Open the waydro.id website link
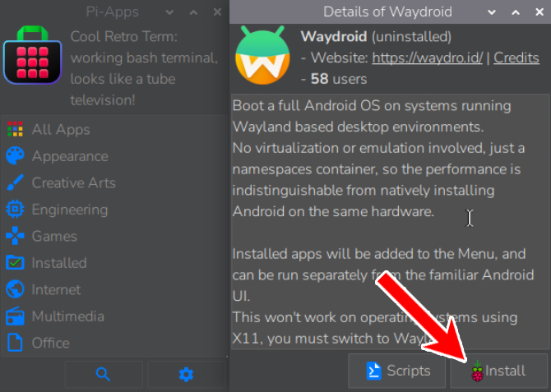The image size is (551, 392). click(x=427, y=58)
